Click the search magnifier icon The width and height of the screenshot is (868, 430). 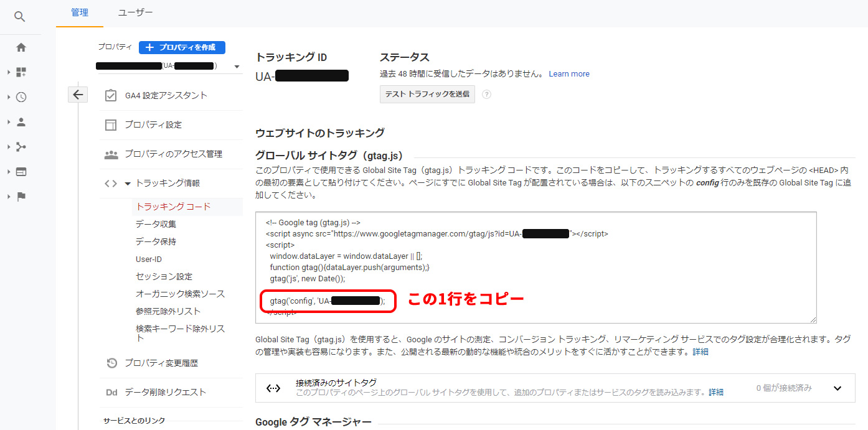click(20, 17)
